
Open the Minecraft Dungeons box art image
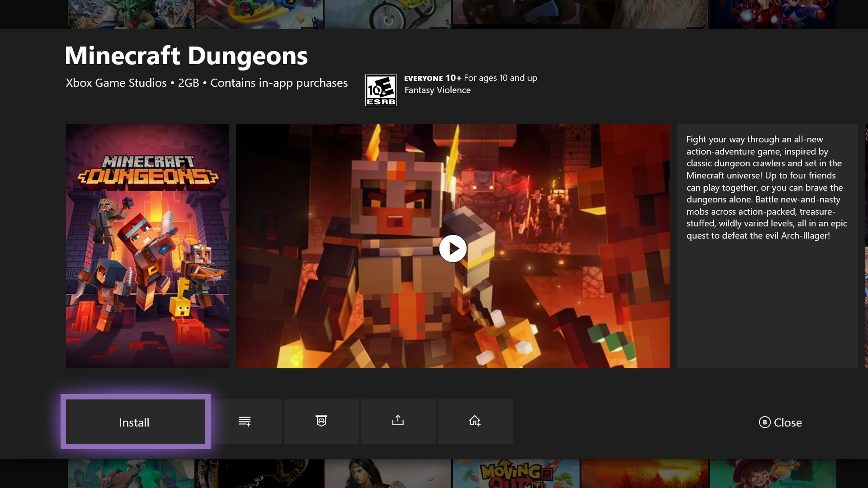(147, 246)
